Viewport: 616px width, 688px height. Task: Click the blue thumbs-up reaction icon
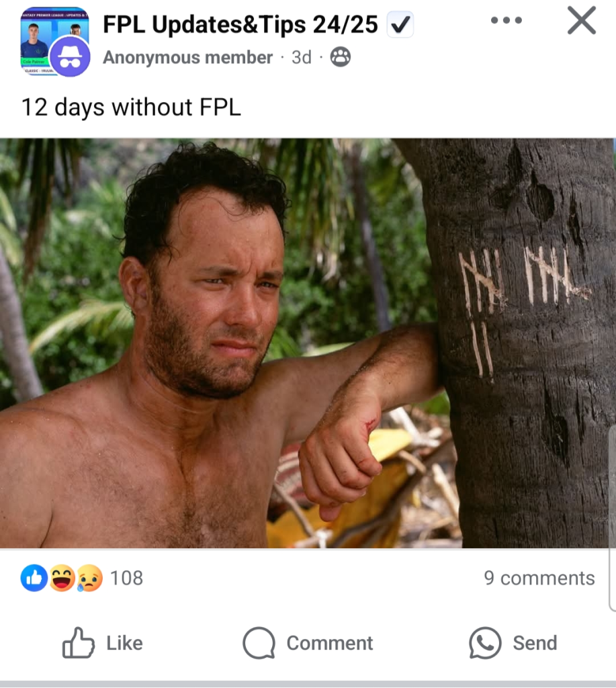click(34, 578)
